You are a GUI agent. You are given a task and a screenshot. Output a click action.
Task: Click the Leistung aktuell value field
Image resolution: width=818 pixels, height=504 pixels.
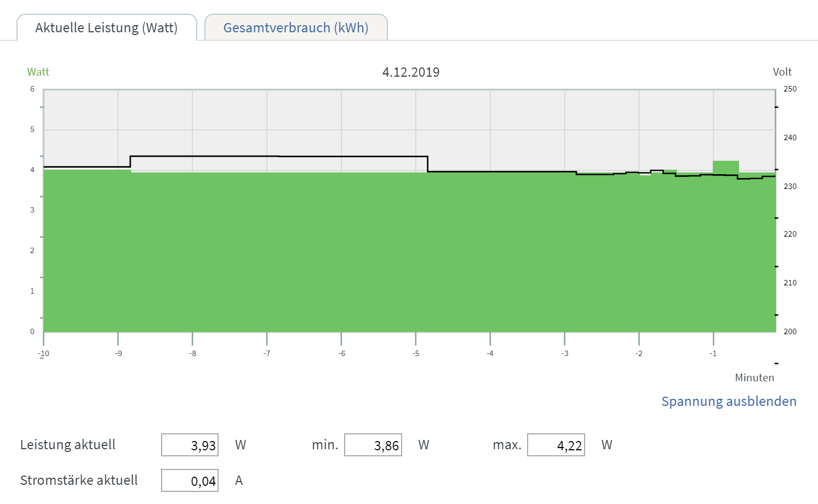point(190,445)
